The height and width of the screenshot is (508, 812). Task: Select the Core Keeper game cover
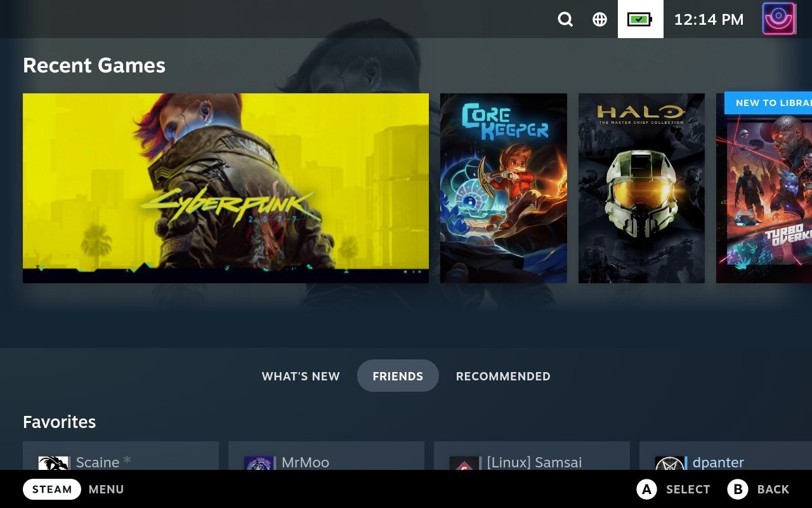click(504, 188)
